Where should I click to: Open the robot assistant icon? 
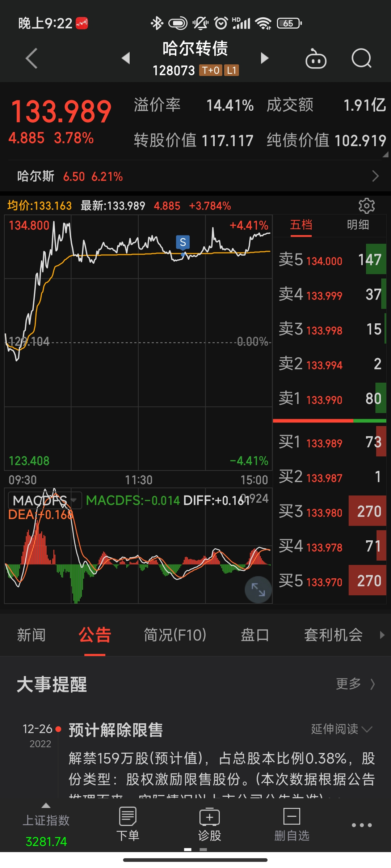point(316,59)
